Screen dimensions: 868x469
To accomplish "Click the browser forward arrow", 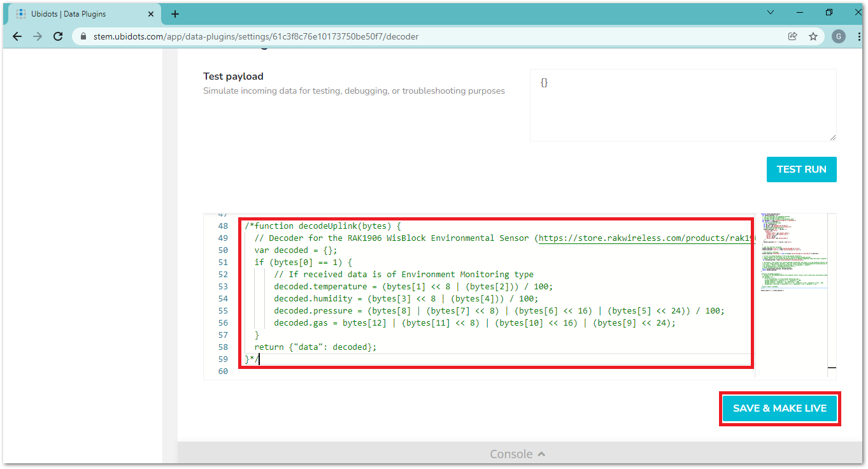I will tap(38, 36).
